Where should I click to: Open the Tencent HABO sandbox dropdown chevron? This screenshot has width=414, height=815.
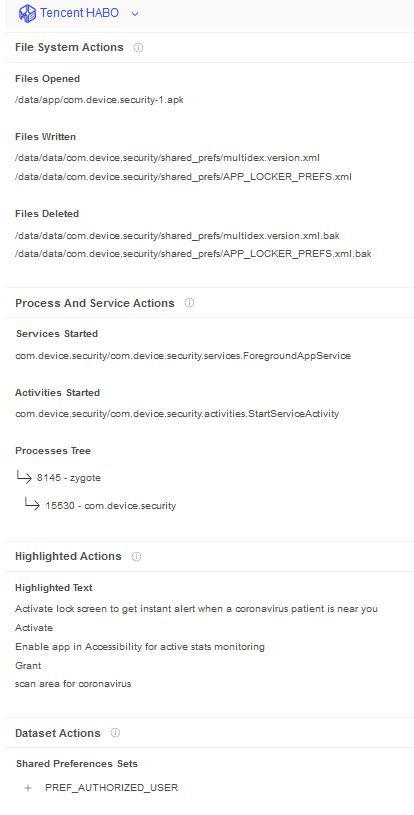tap(135, 14)
